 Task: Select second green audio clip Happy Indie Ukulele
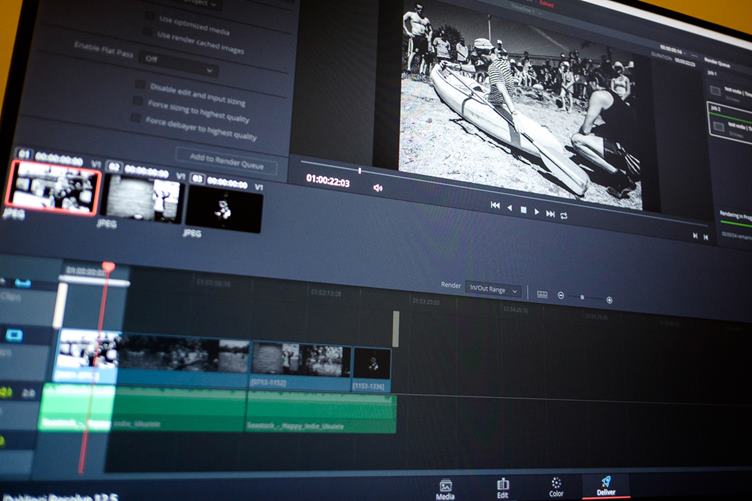321,412
